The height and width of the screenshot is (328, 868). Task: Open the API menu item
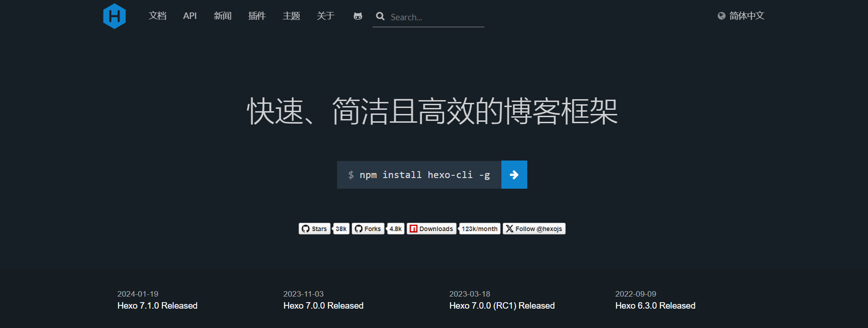[190, 16]
